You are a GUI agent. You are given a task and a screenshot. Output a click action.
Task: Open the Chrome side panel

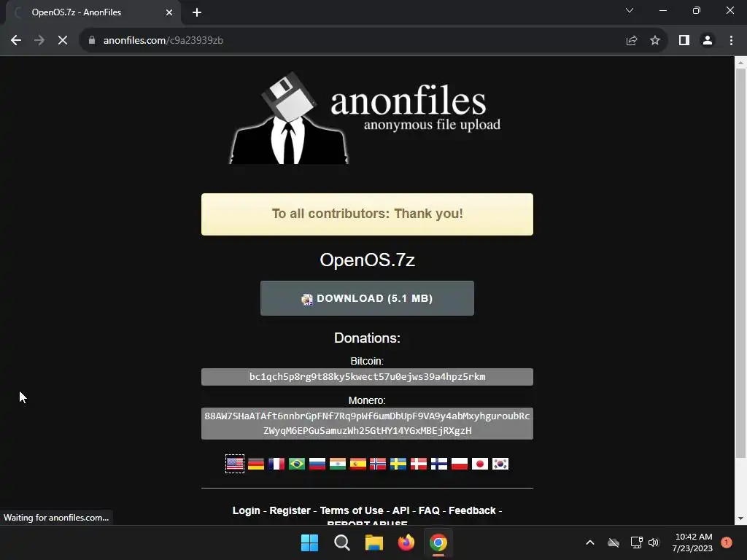tap(684, 41)
